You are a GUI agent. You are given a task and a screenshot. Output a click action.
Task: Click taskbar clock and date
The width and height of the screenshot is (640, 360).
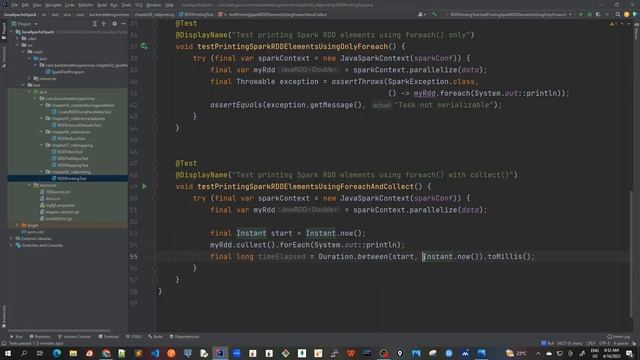(611, 353)
